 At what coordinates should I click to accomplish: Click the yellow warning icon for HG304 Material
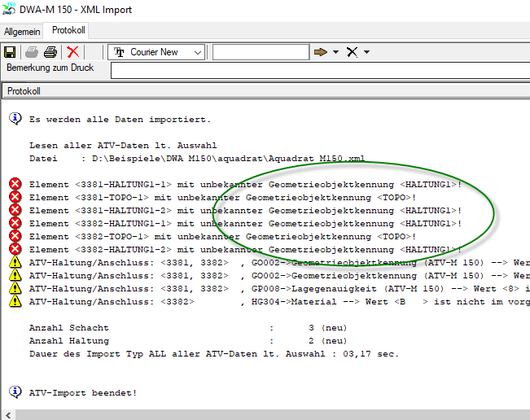click(x=15, y=302)
